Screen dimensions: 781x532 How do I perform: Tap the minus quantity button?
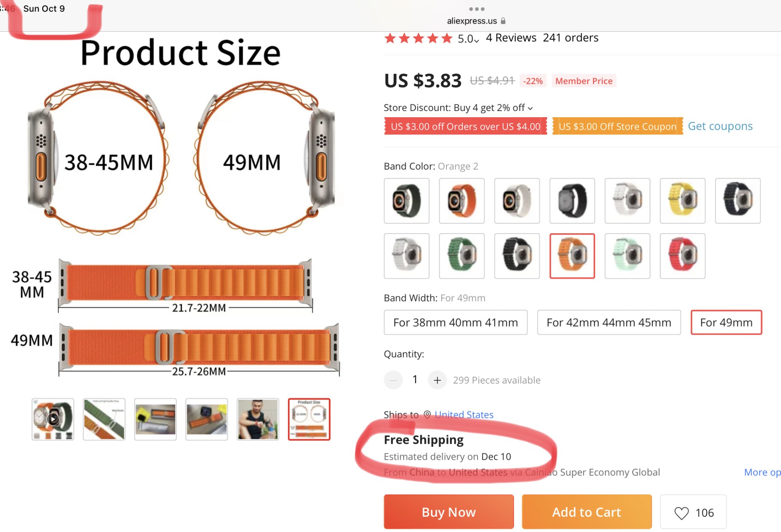pos(393,380)
